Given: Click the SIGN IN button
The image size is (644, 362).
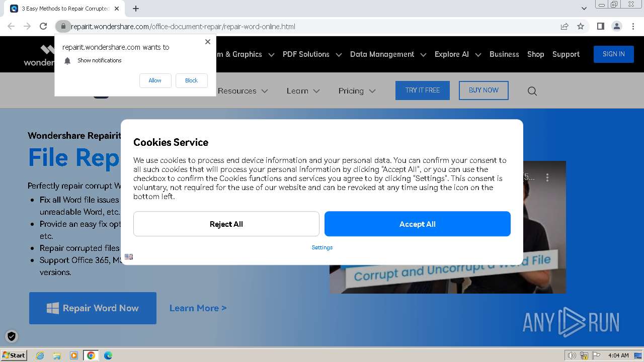Looking at the screenshot, I should point(614,54).
